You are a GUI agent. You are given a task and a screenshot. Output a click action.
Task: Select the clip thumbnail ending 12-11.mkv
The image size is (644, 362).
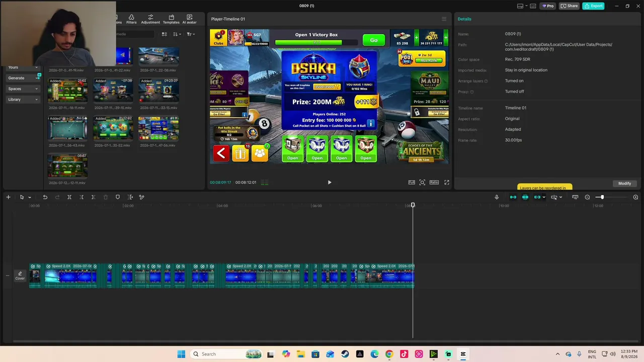pyautogui.click(x=67, y=166)
